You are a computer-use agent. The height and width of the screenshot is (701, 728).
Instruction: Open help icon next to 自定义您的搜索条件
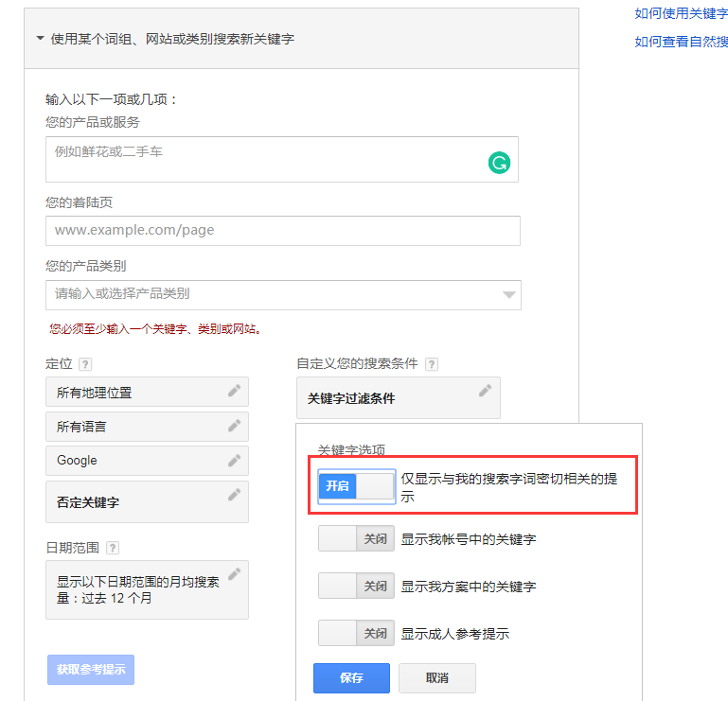coord(432,364)
